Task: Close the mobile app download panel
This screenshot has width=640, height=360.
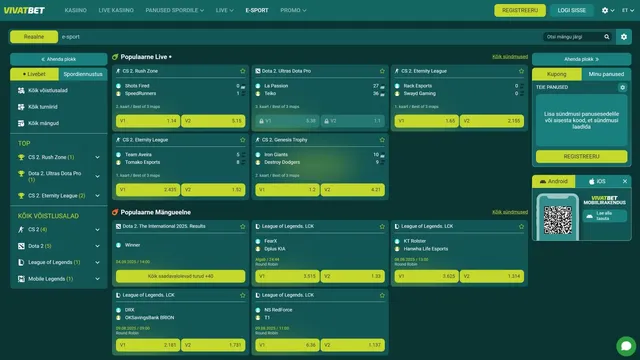Action: click(x=625, y=181)
